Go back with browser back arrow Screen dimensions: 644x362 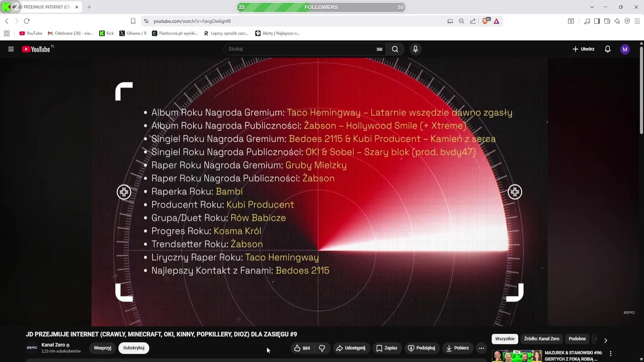click(x=7, y=21)
